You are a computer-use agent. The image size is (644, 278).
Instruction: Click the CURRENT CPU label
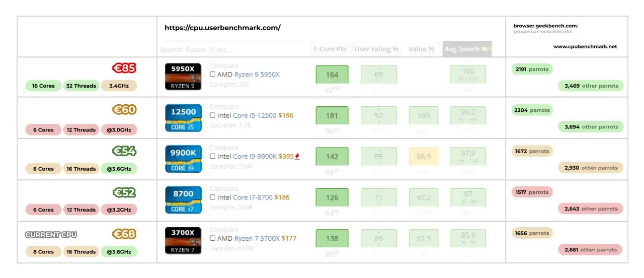pos(51,235)
